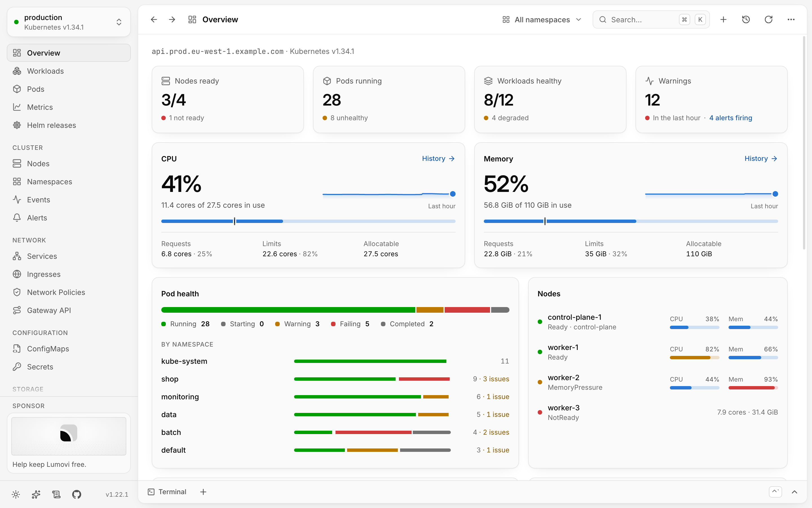The width and height of the screenshot is (812, 508).
Task: Open CPU History link
Action: 438,159
